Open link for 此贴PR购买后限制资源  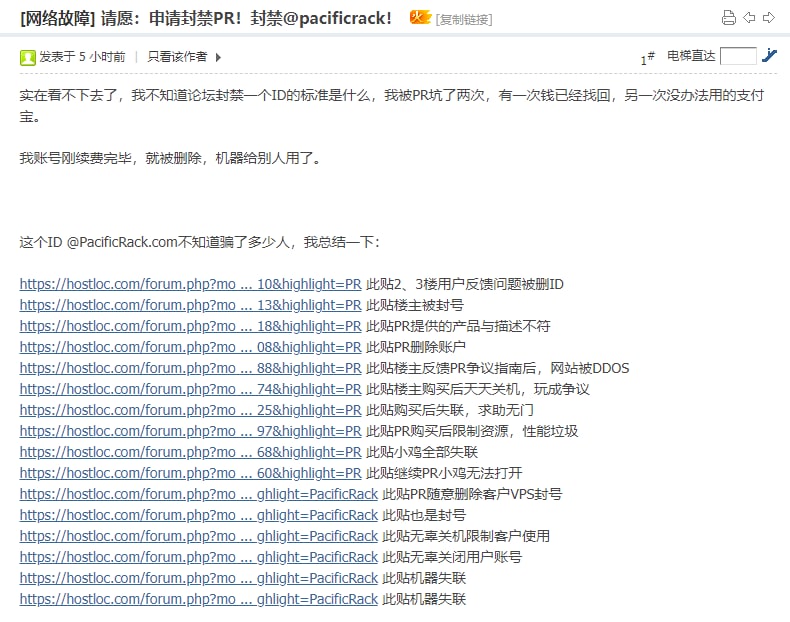tap(190, 431)
